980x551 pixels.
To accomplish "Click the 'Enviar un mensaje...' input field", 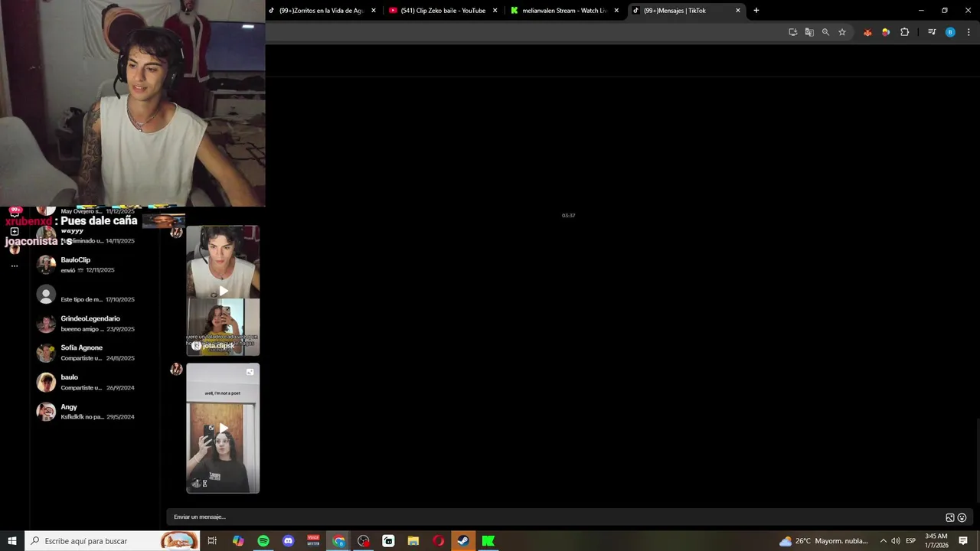I will (555, 517).
